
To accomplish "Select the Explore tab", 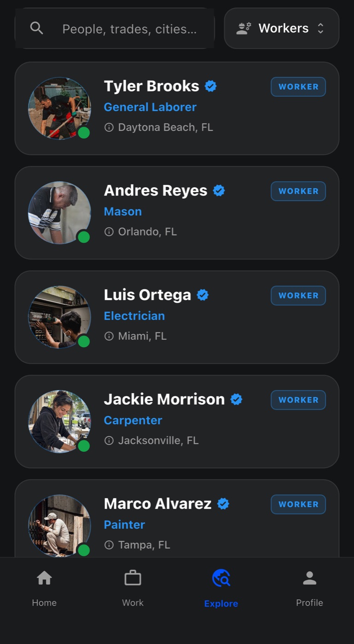I will click(221, 589).
